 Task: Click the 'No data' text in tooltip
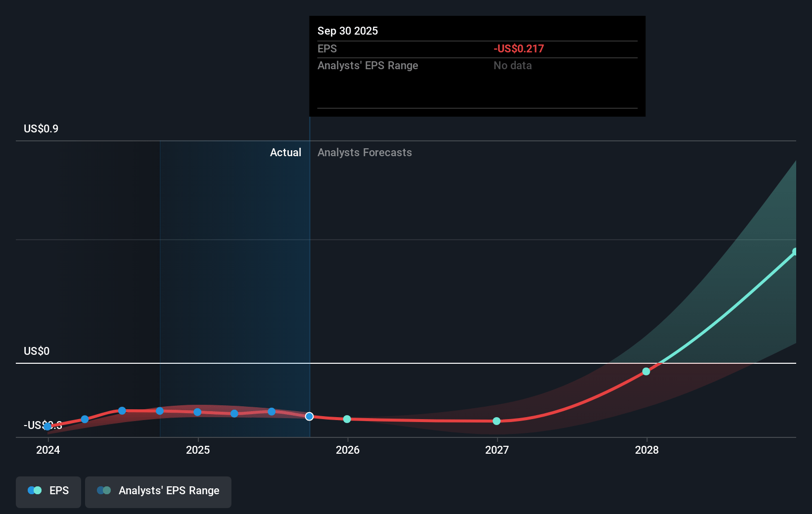click(x=512, y=66)
